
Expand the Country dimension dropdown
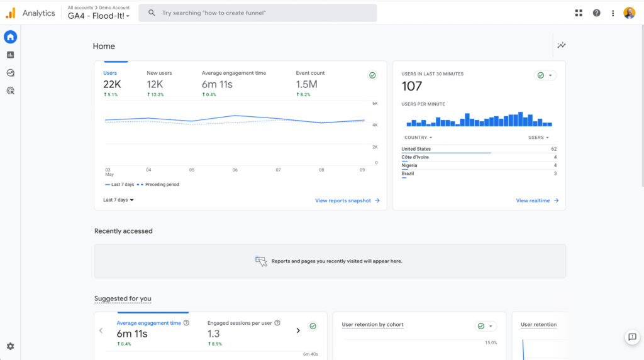pos(418,138)
